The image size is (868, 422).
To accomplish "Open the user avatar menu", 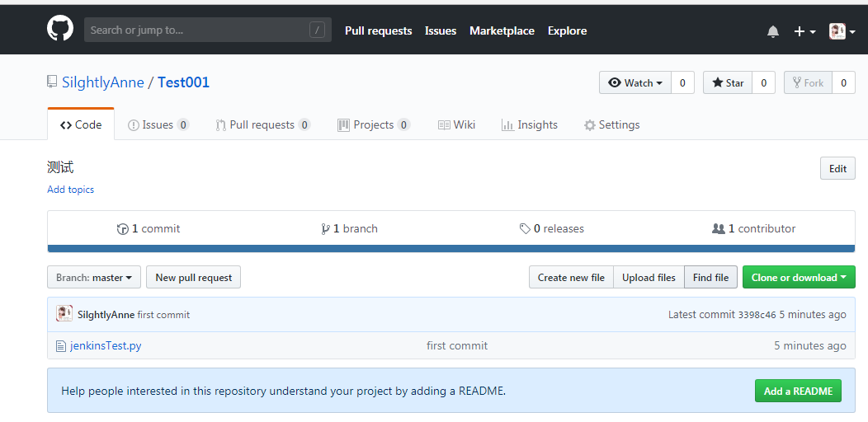I will pyautogui.click(x=842, y=31).
